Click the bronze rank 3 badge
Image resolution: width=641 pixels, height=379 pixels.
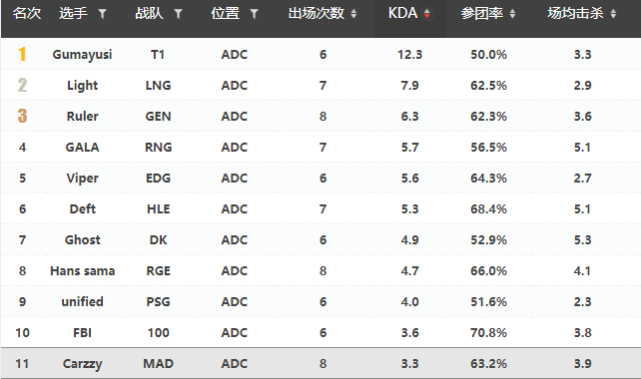22,116
